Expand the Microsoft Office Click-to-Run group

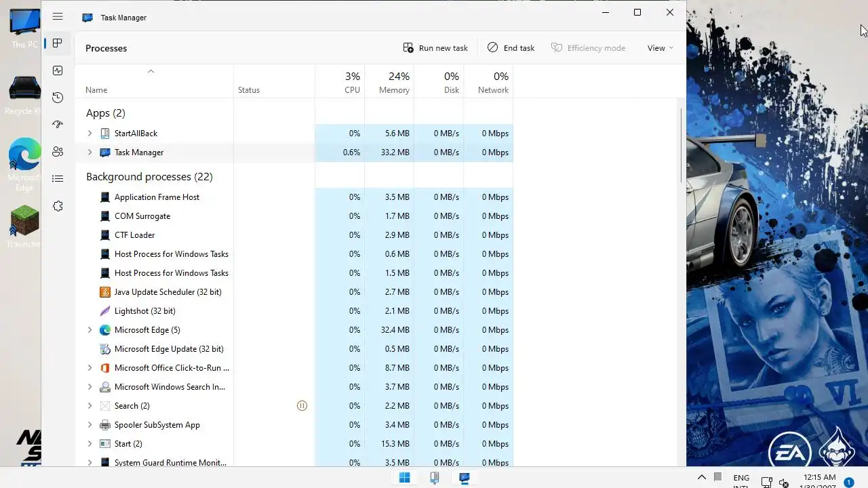tap(90, 368)
